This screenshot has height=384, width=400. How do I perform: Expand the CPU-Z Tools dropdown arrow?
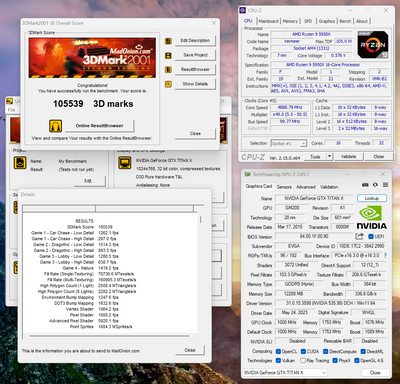pos(329,156)
